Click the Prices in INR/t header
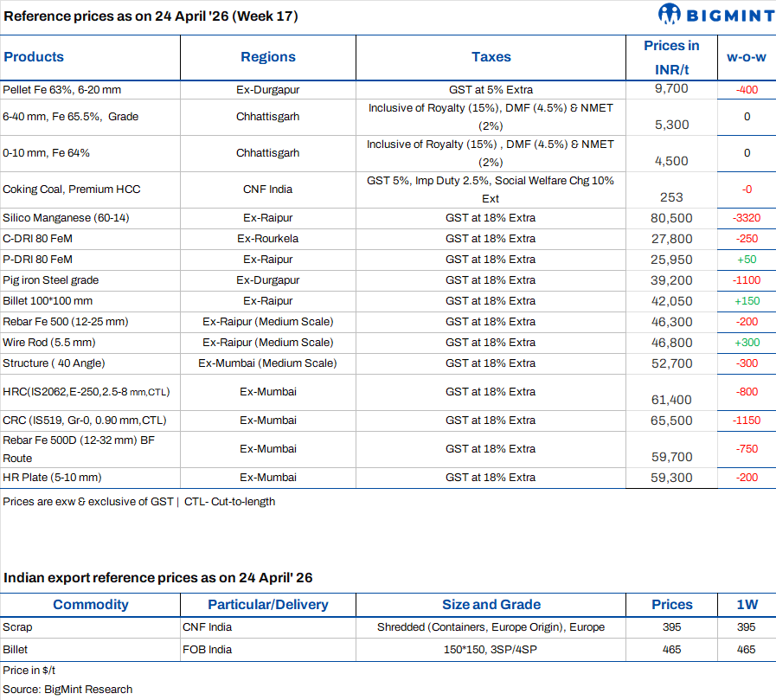The height and width of the screenshot is (700, 776). coord(671,57)
